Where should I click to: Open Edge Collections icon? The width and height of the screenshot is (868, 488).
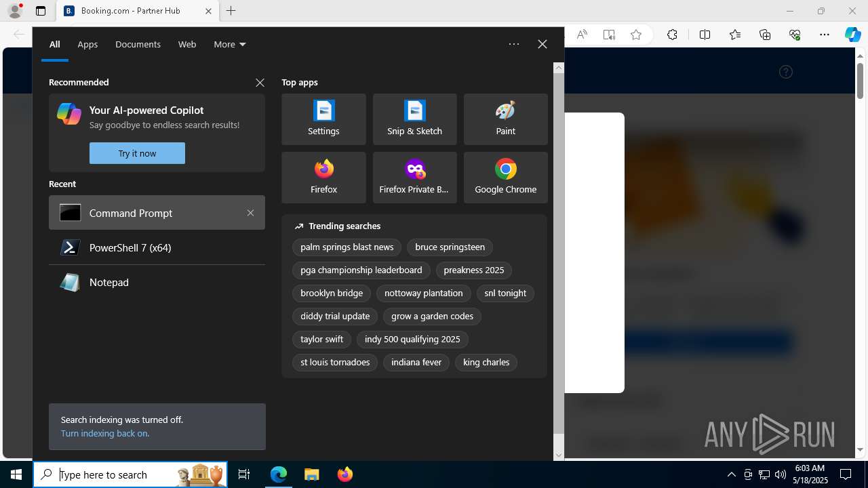765,35
